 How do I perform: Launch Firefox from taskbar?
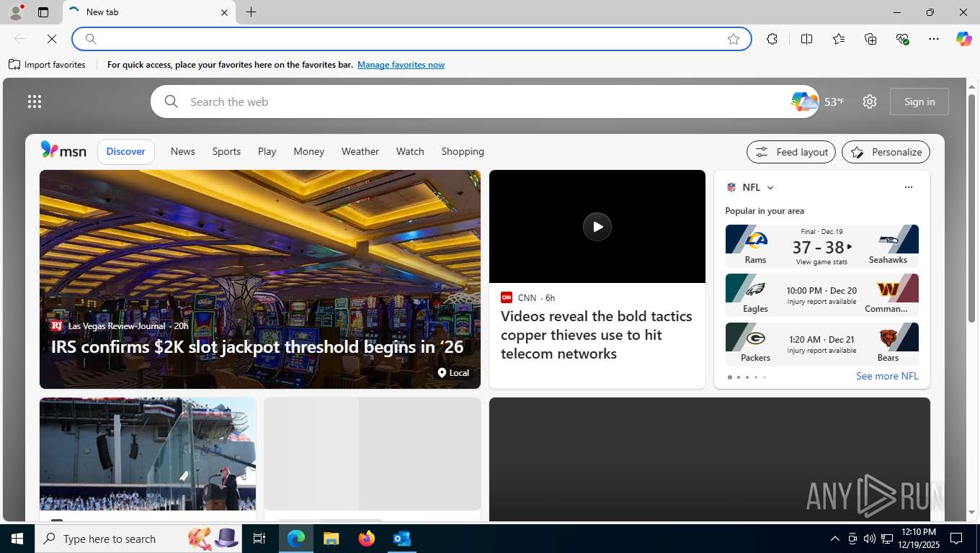367,539
